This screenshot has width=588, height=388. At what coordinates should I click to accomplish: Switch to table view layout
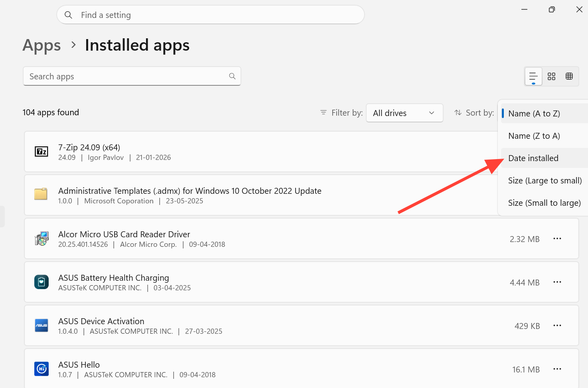pyautogui.click(x=569, y=76)
